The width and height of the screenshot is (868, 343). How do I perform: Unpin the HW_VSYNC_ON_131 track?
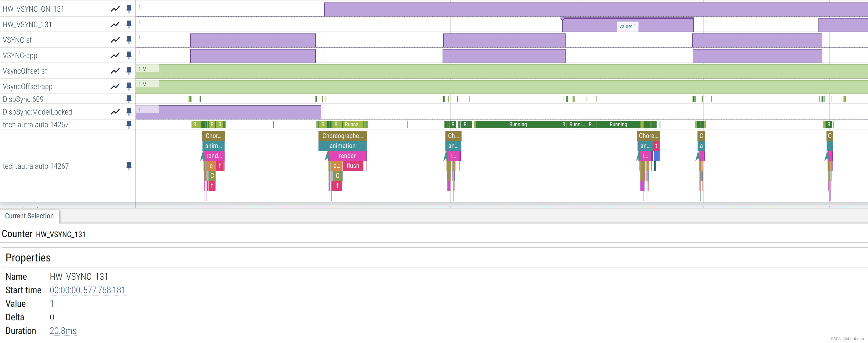(x=129, y=9)
